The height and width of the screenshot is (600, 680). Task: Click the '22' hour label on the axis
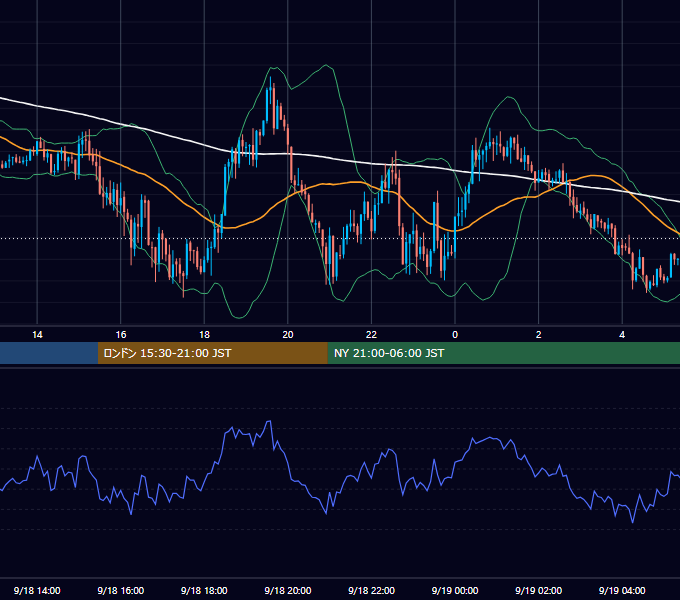(371, 335)
